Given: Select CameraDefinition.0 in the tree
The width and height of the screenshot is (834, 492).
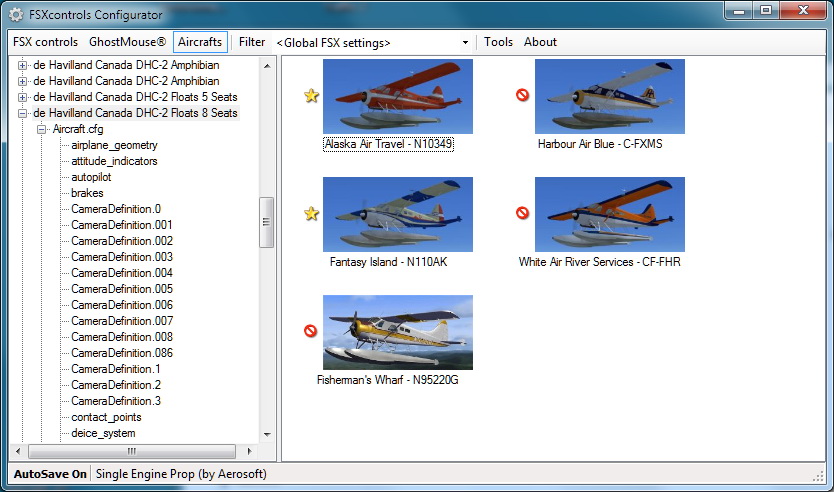Looking at the screenshot, I should tap(116, 209).
